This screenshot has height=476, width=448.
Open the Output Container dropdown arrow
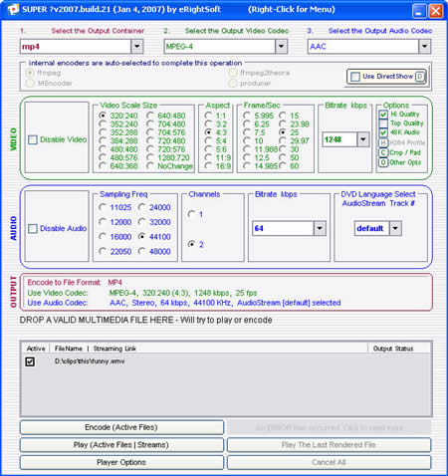point(137,47)
